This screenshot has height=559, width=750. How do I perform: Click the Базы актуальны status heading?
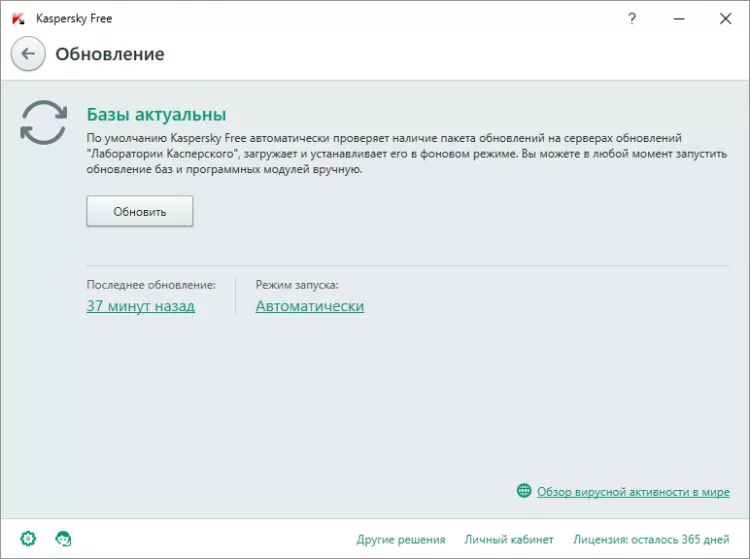click(x=156, y=114)
